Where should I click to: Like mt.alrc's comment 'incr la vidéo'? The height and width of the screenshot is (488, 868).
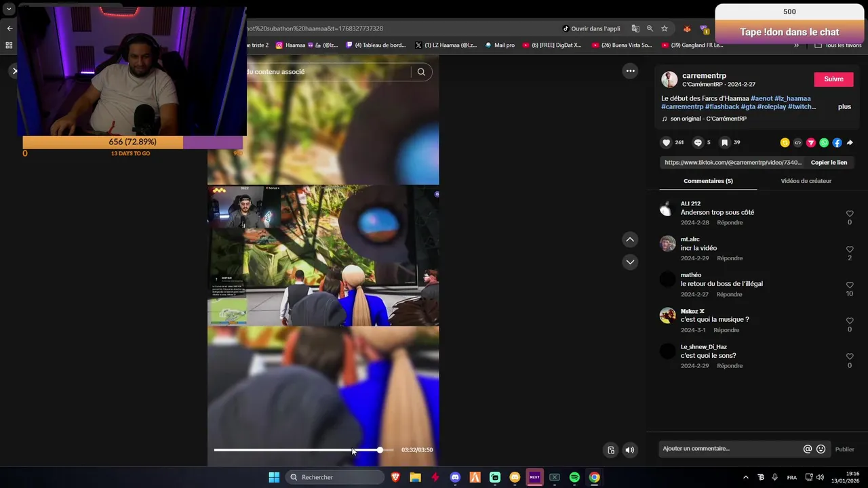click(x=850, y=249)
